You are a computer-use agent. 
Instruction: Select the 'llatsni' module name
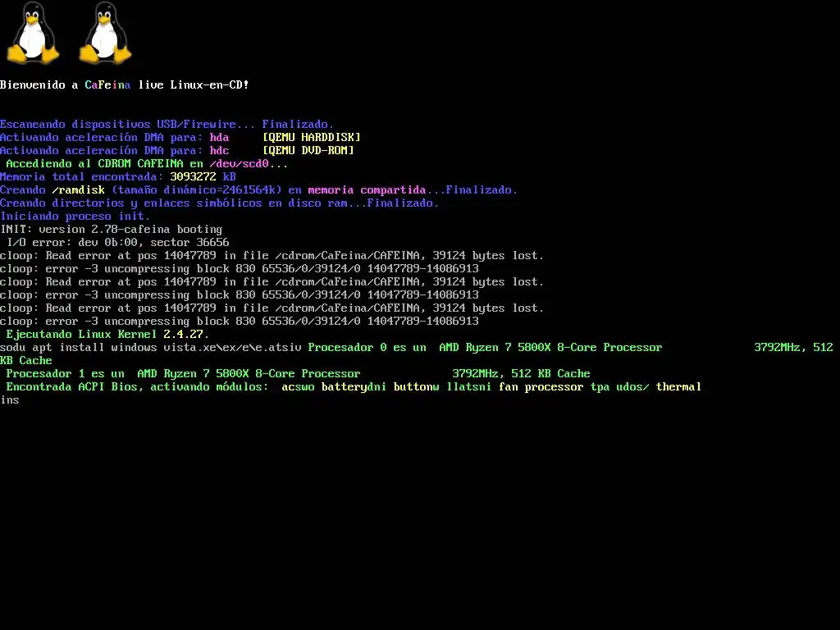point(468,387)
